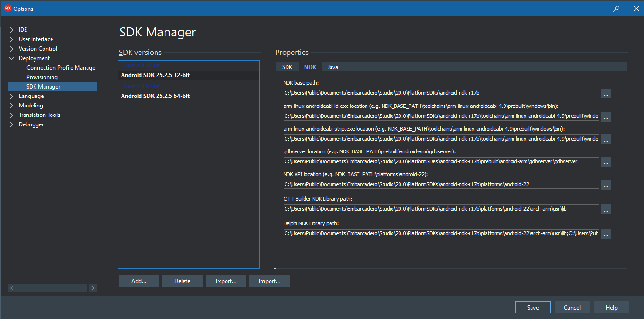
Task: Click the strip.exe location field
Action: click(441, 139)
